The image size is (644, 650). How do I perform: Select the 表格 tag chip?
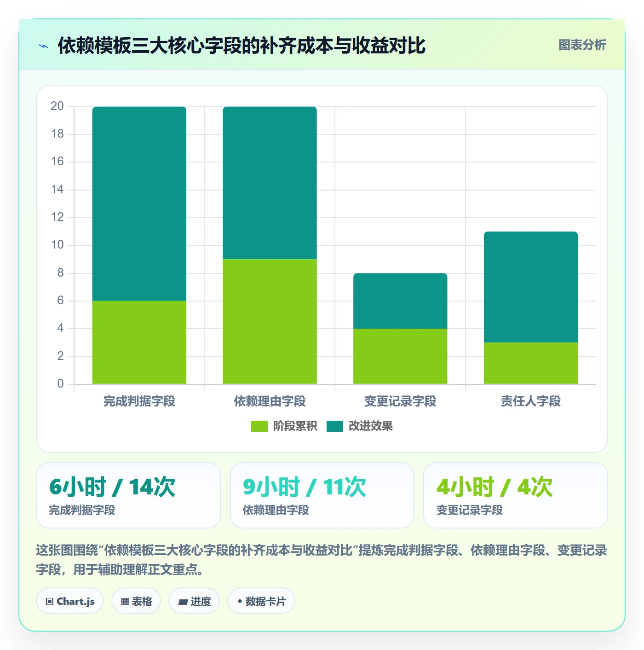[136, 601]
